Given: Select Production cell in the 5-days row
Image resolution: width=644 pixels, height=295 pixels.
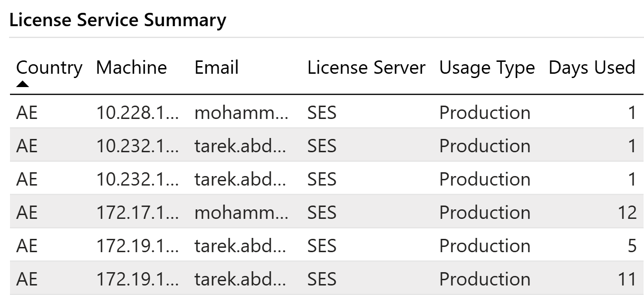Looking at the screenshot, I should tap(484, 246).
